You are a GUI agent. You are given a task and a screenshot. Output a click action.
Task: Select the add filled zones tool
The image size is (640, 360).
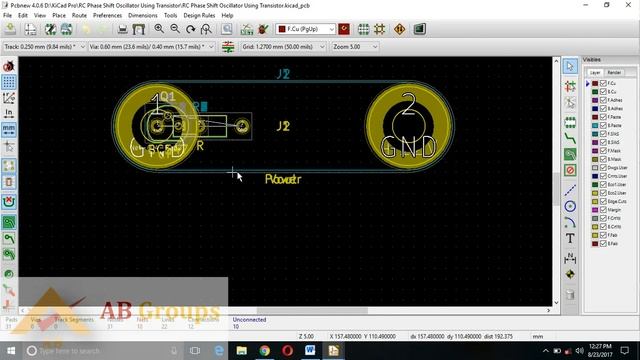tap(570, 154)
